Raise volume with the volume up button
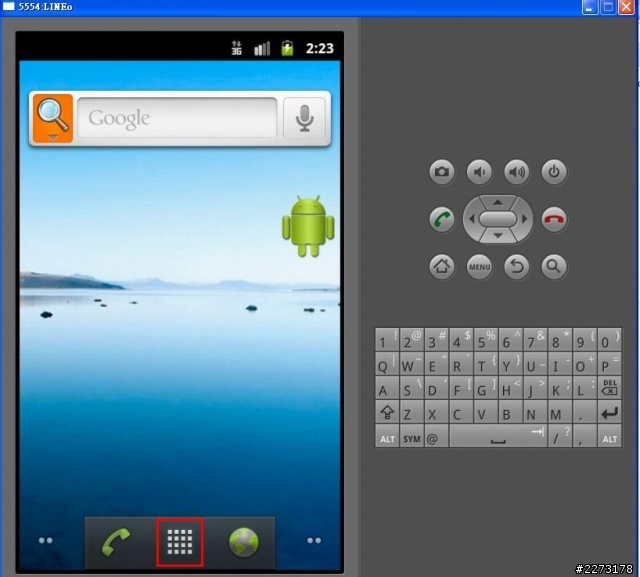Viewport: 640px width, 577px height. [x=517, y=172]
